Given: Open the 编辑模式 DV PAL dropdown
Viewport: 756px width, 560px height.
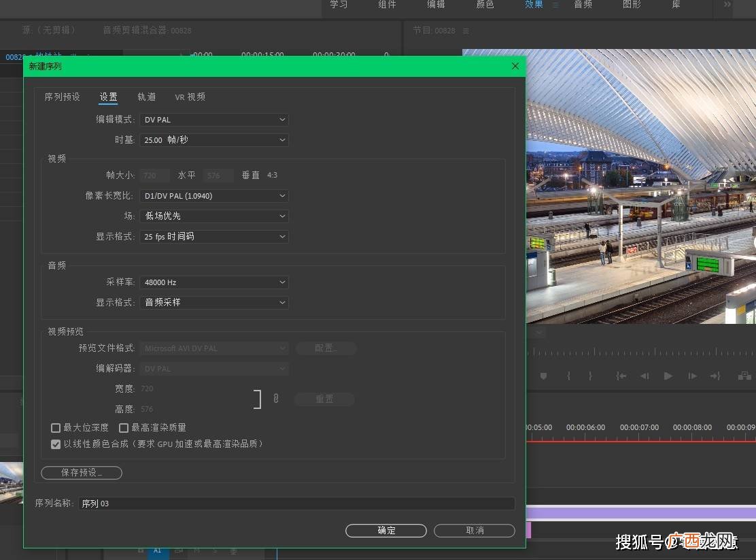Looking at the screenshot, I should [x=214, y=120].
